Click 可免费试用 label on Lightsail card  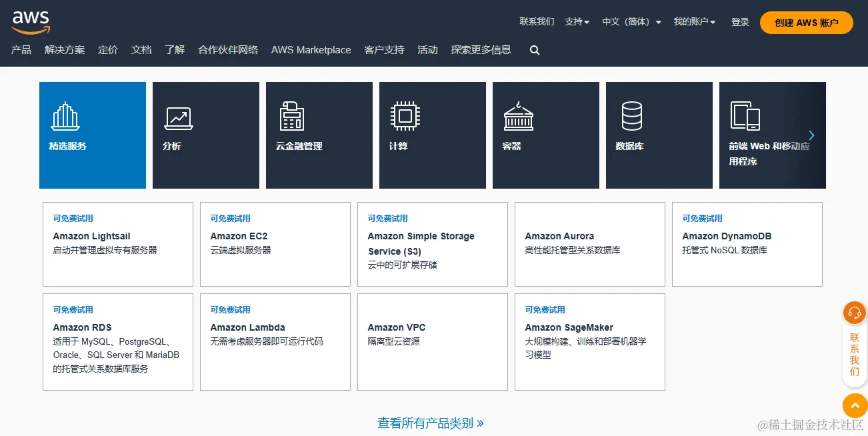click(73, 219)
